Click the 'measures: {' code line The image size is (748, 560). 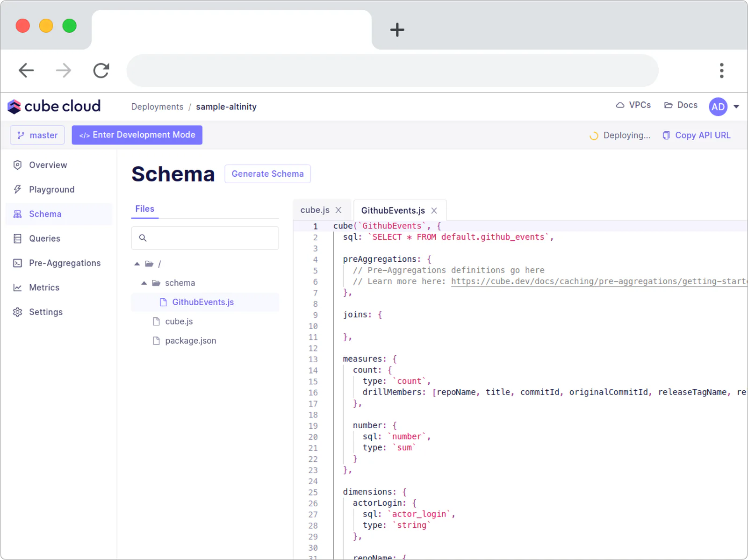(x=369, y=359)
